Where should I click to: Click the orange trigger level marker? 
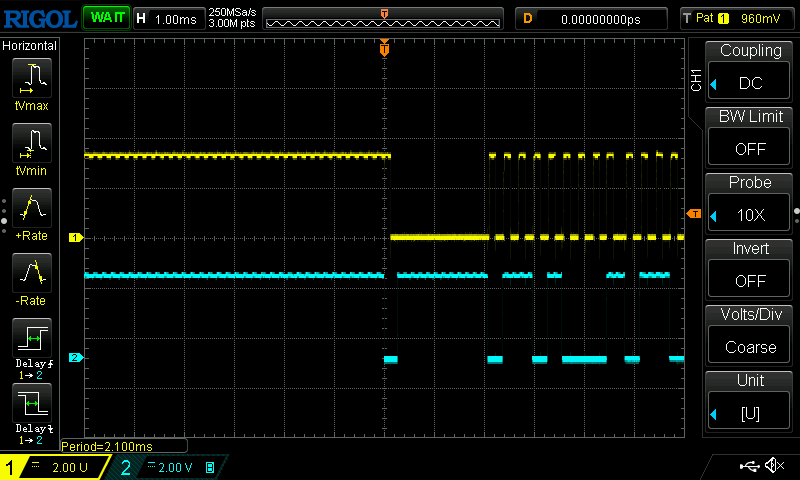(x=694, y=214)
